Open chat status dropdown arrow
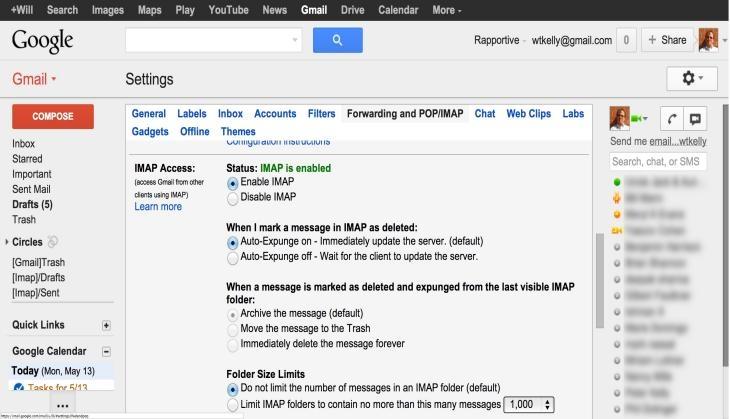The image size is (730, 419). pos(645,119)
